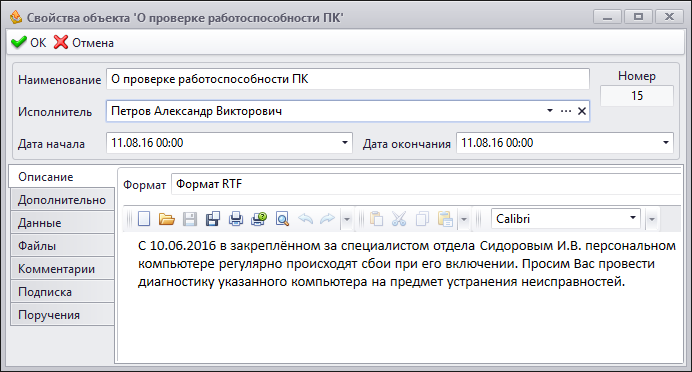Image resolution: width=692 pixels, height=372 pixels.
Task: Expand the Исполнитель dropdown list
Action: click(550, 111)
